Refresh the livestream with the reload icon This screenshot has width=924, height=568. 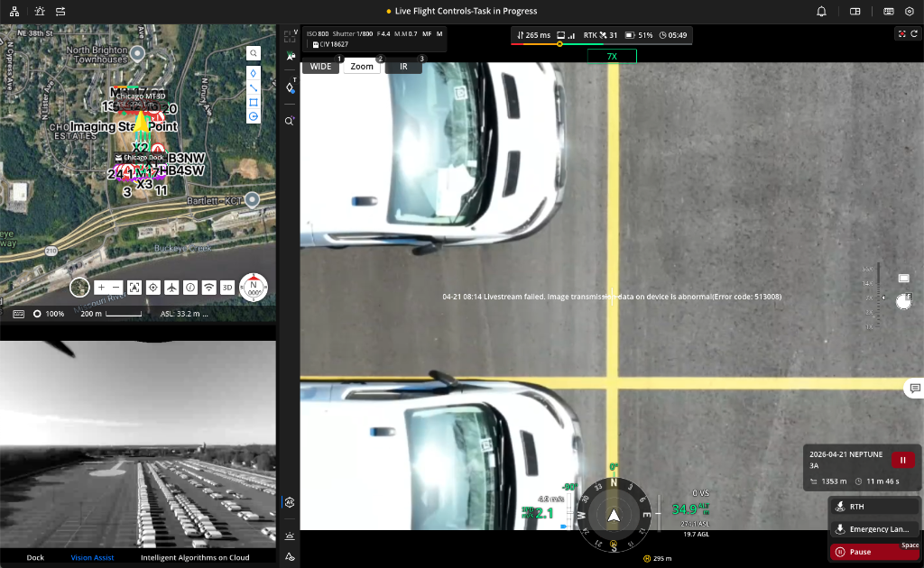point(914,34)
